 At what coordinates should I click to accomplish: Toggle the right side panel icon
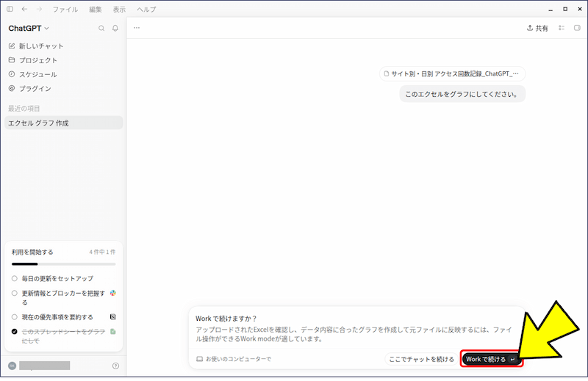[577, 28]
